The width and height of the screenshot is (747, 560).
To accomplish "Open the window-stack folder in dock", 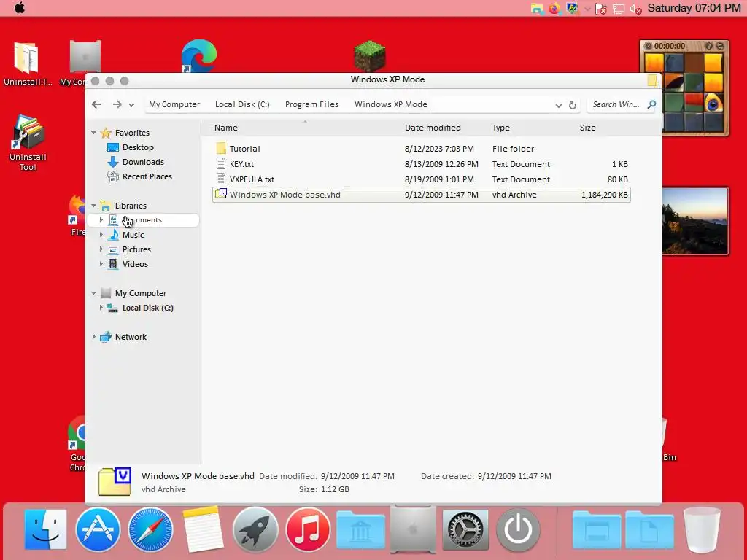I will tap(597, 531).
